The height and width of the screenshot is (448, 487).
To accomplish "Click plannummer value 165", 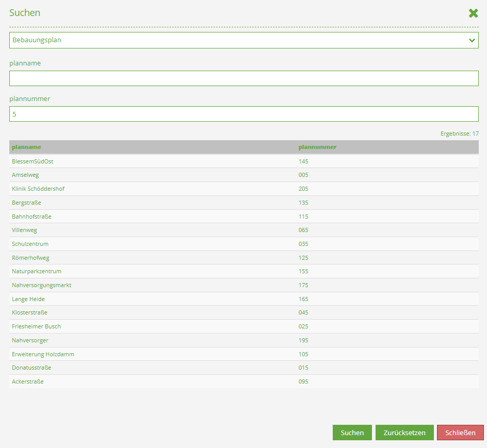I will click(303, 299).
